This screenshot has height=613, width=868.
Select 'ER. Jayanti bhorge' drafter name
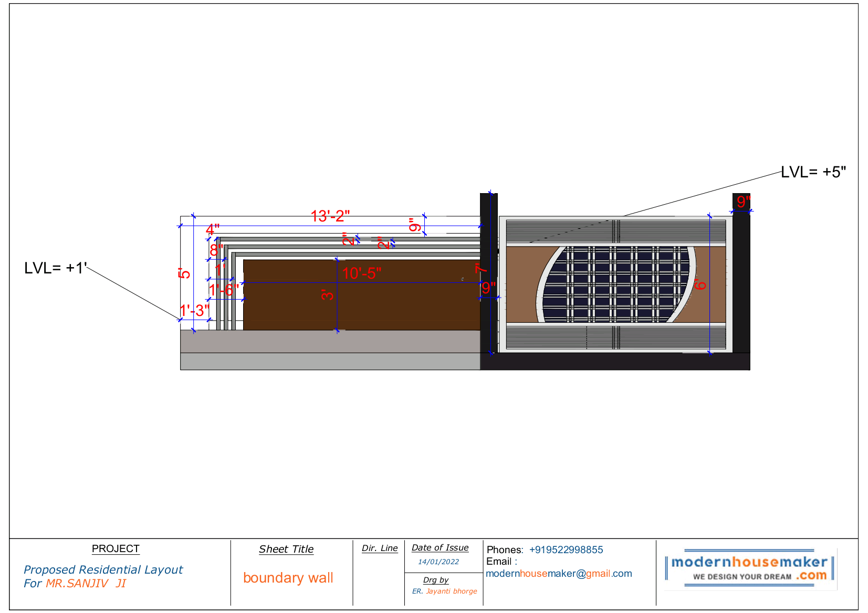tap(445, 591)
